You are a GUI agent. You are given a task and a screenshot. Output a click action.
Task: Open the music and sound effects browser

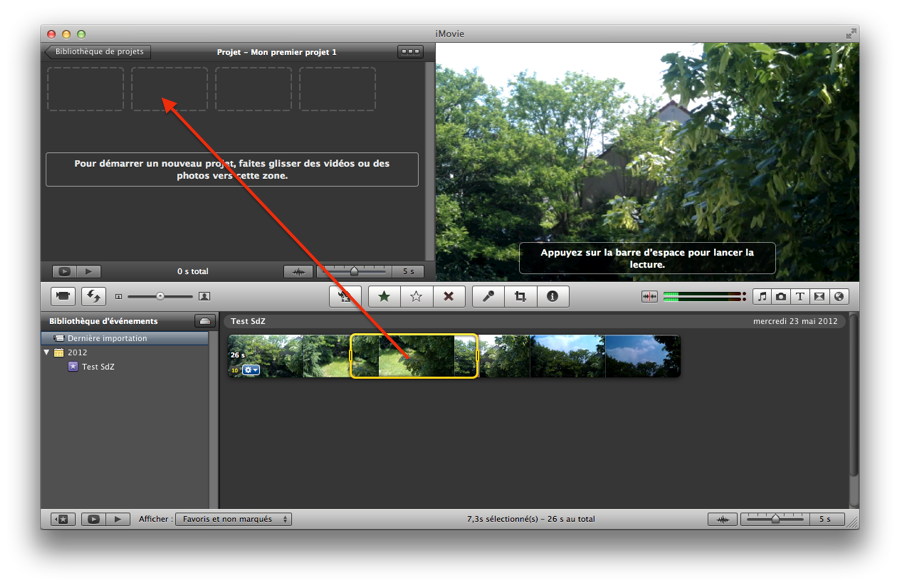pos(762,296)
